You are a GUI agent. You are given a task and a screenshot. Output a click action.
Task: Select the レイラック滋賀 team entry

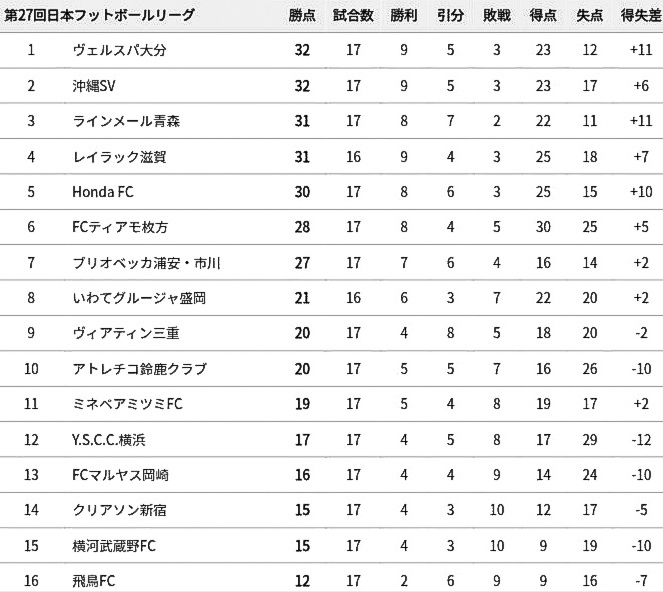coord(119,157)
